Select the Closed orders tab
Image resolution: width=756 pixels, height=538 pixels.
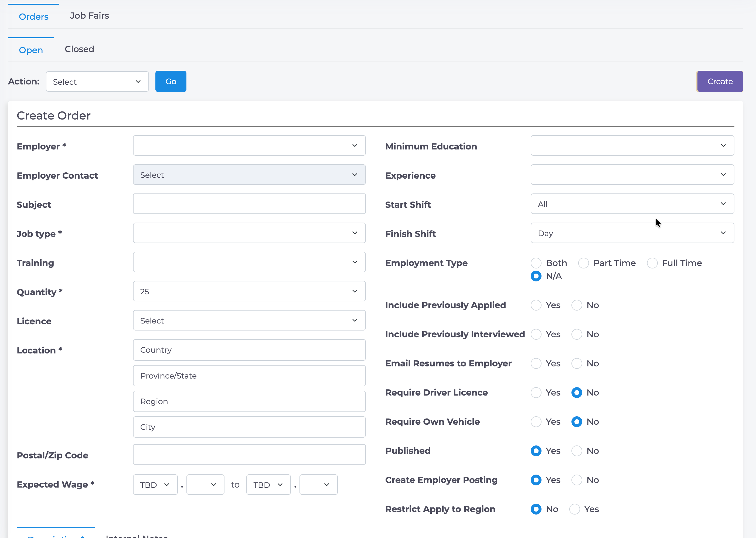[x=79, y=49]
